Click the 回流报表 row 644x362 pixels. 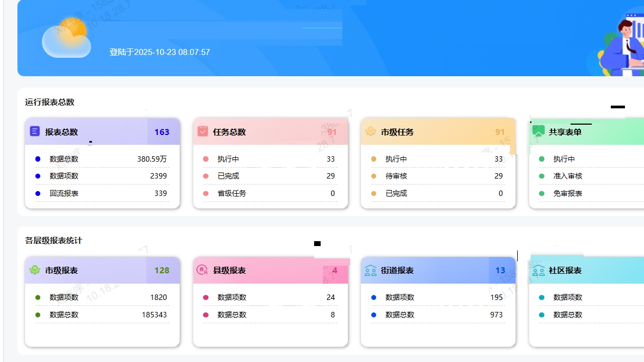102,193
